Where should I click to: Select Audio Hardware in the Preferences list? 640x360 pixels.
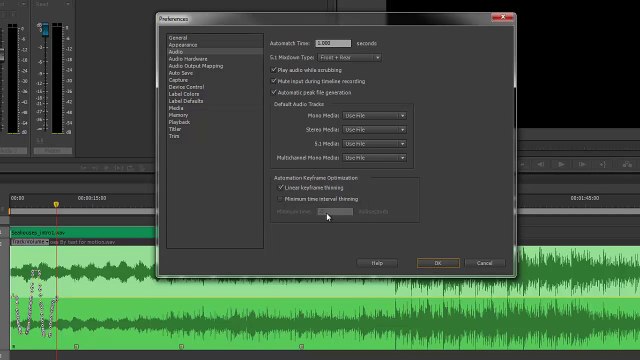[188, 59]
